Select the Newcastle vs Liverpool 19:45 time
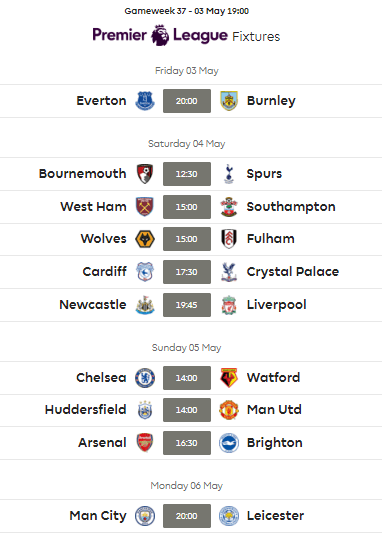Image resolution: width=382 pixels, height=534 pixels. point(187,305)
